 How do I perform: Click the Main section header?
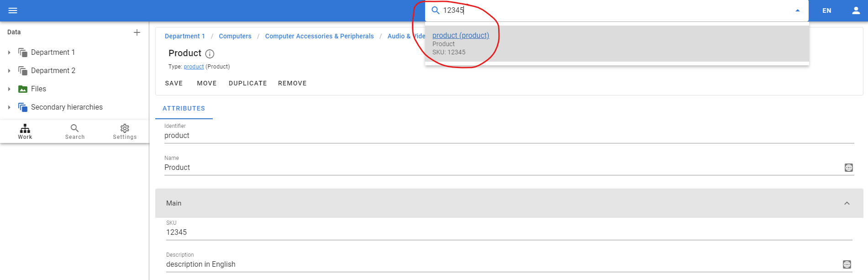pos(509,203)
